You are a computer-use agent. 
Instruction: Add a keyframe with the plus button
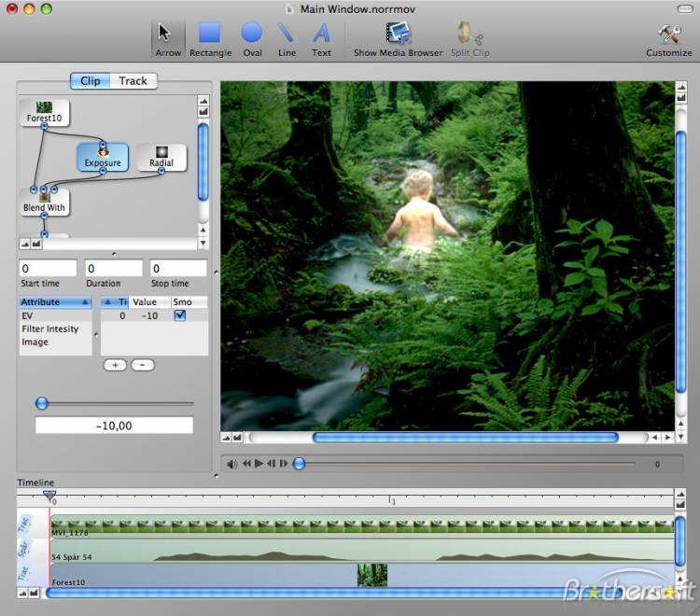[x=115, y=365]
